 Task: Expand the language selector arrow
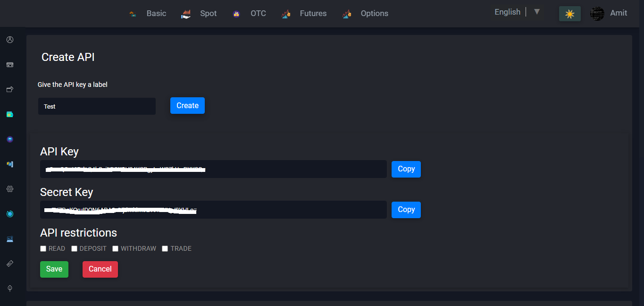tap(537, 12)
